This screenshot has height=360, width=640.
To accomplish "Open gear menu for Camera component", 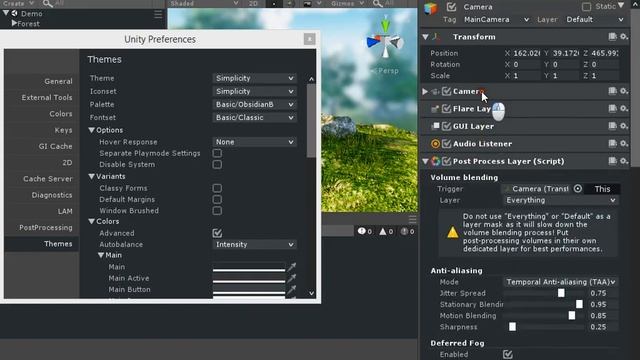I will tap(624, 91).
